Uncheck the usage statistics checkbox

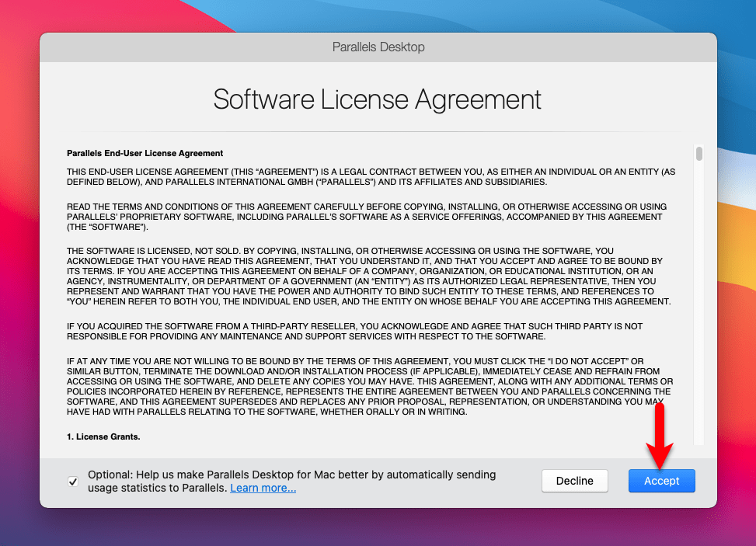click(73, 482)
